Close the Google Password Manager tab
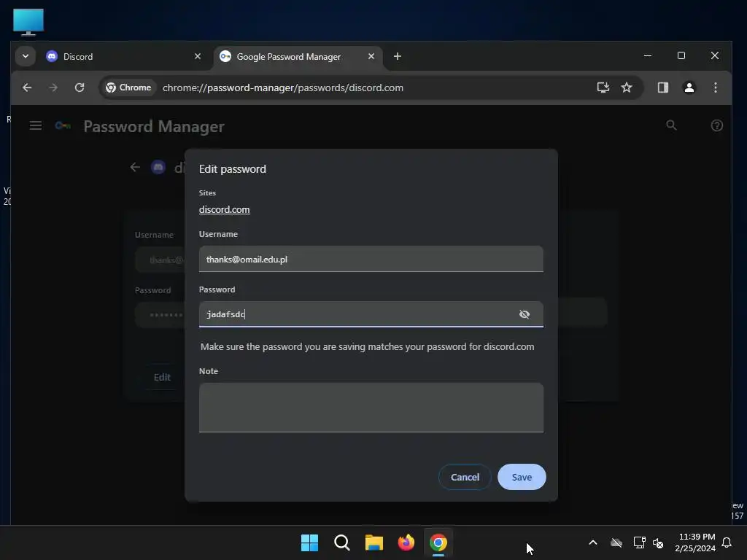Image resolution: width=747 pixels, height=560 pixels. point(371,56)
